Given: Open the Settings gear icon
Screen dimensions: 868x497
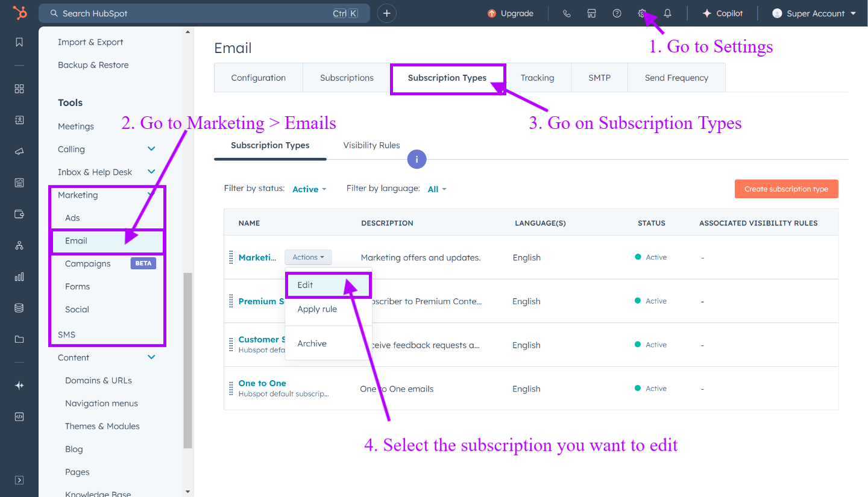Looking at the screenshot, I should pyautogui.click(x=642, y=13).
